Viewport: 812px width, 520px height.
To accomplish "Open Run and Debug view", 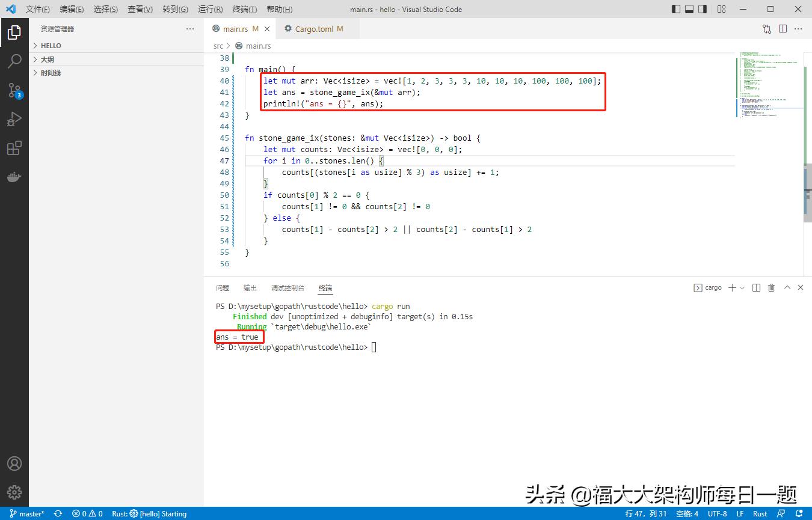I will [x=15, y=118].
